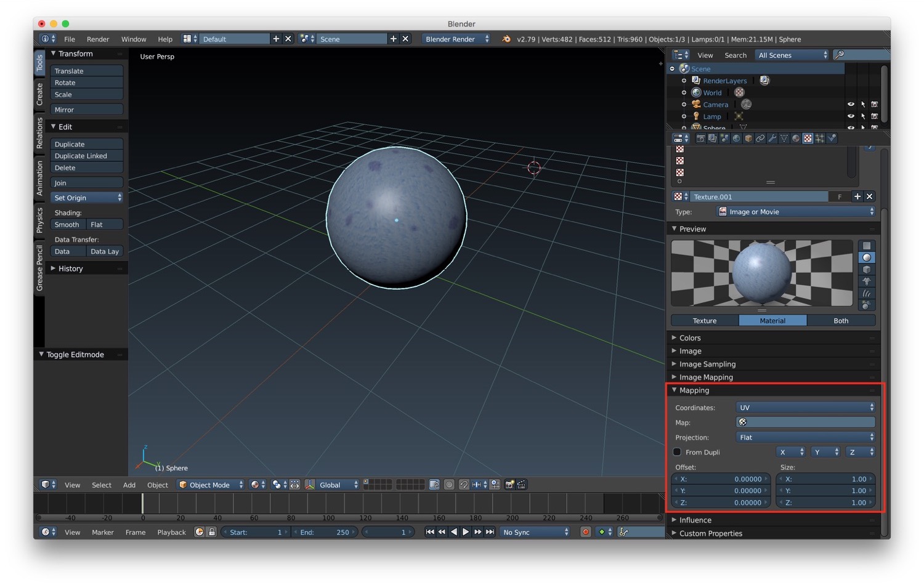The width and height of the screenshot is (924, 585).
Task: Open the Object properties tab (cube icon)
Action: tap(748, 139)
